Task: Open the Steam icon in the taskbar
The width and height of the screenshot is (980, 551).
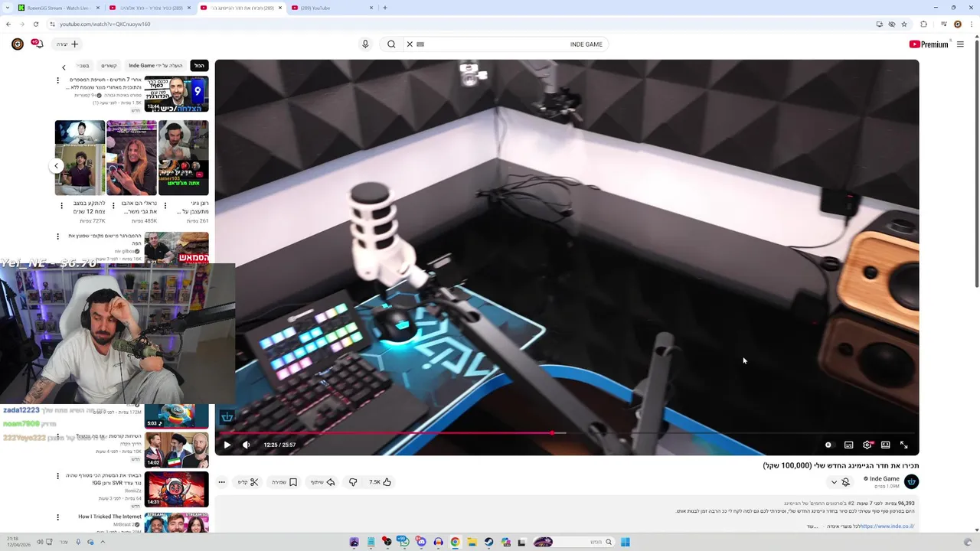Action: pyautogui.click(x=488, y=542)
